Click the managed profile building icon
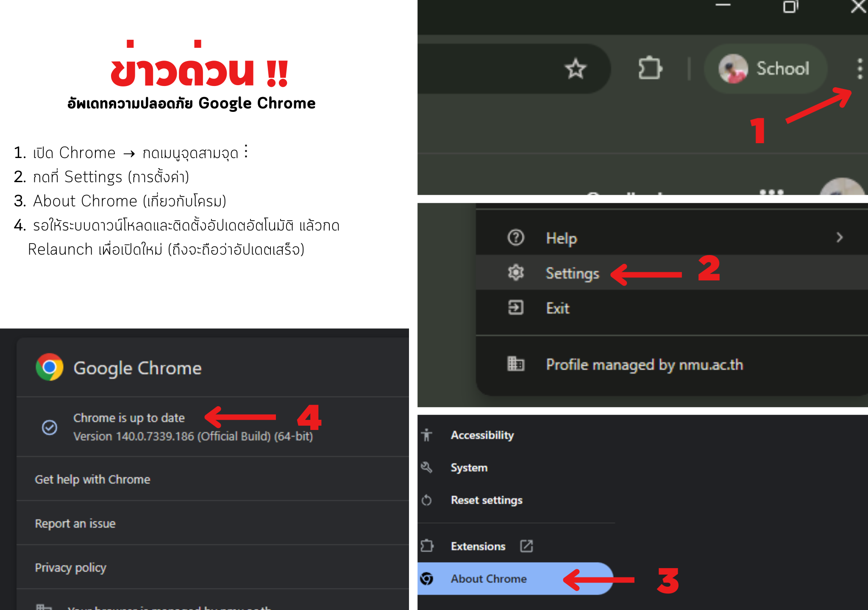 (516, 364)
